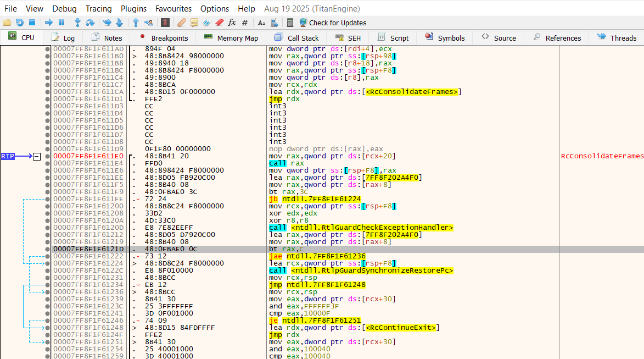Click the Restart debugging icon

click(19, 23)
